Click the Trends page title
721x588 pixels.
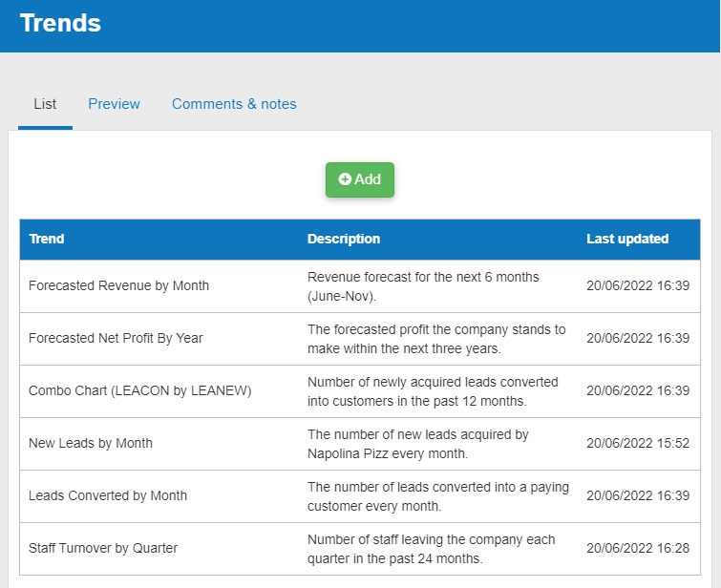(60, 23)
